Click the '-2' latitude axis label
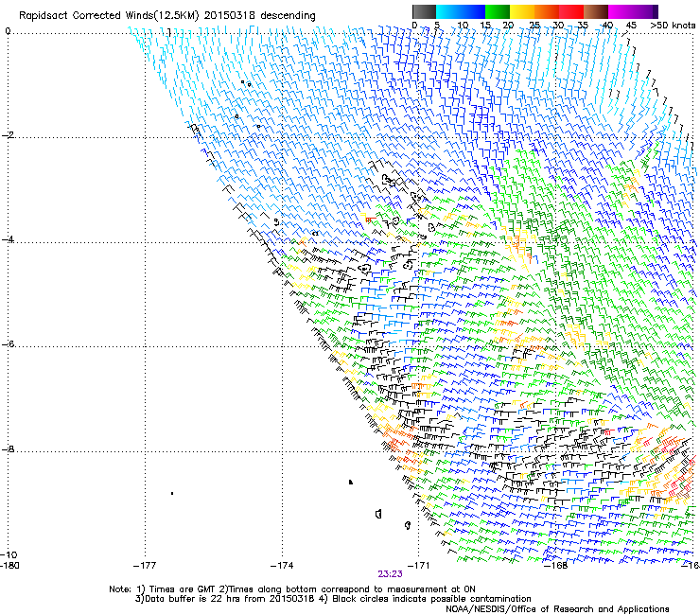The width and height of the screenshot is (700, 615). coord(8,135)
